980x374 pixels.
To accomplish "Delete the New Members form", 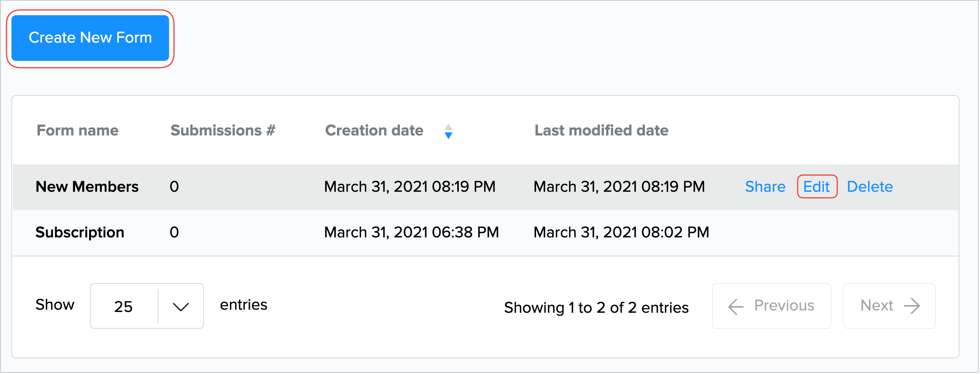I will click(x=870, y=187).
